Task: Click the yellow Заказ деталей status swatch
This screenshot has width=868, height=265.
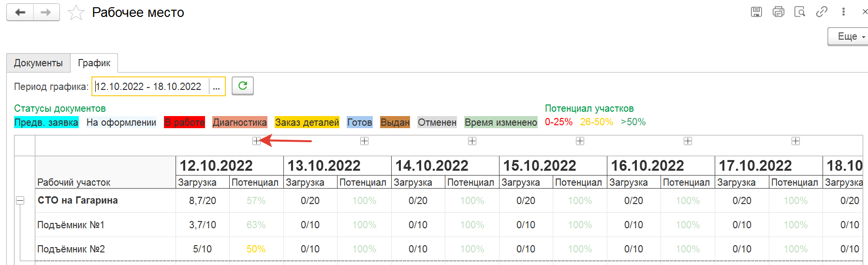Action: click(307, 122)
